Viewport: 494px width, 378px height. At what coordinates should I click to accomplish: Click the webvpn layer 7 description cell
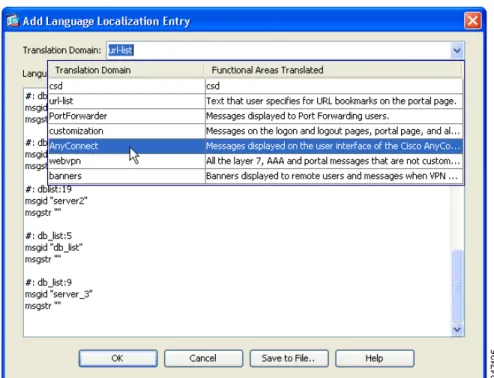pyautogui.click(x=334, y=161)
